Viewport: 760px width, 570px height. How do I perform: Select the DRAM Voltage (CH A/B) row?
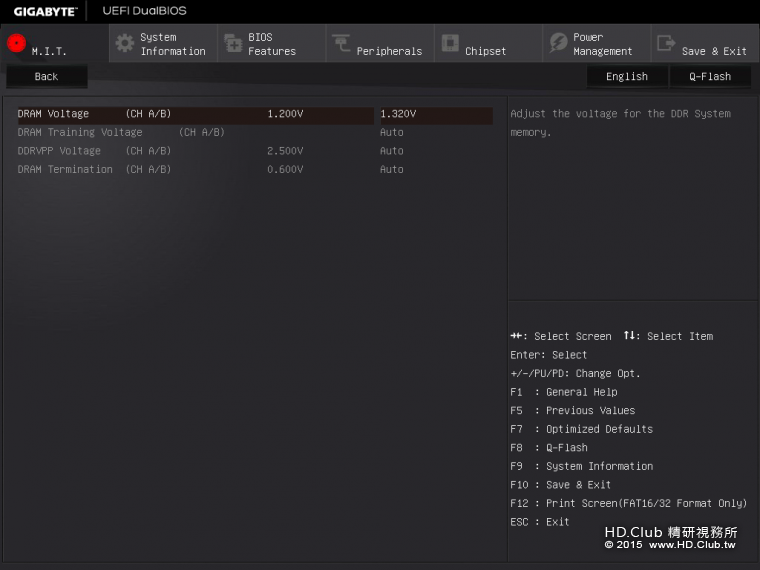click(x=94, y=114)
